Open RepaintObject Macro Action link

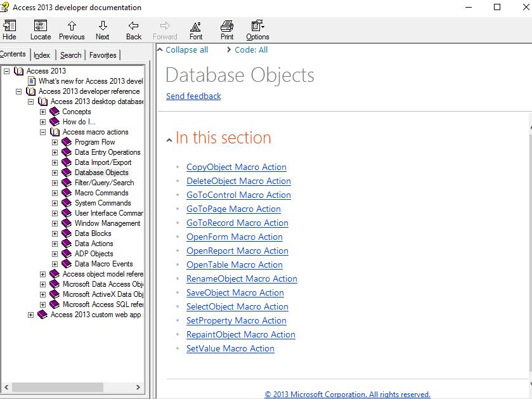pyautogui.click(x=240, y=334)
